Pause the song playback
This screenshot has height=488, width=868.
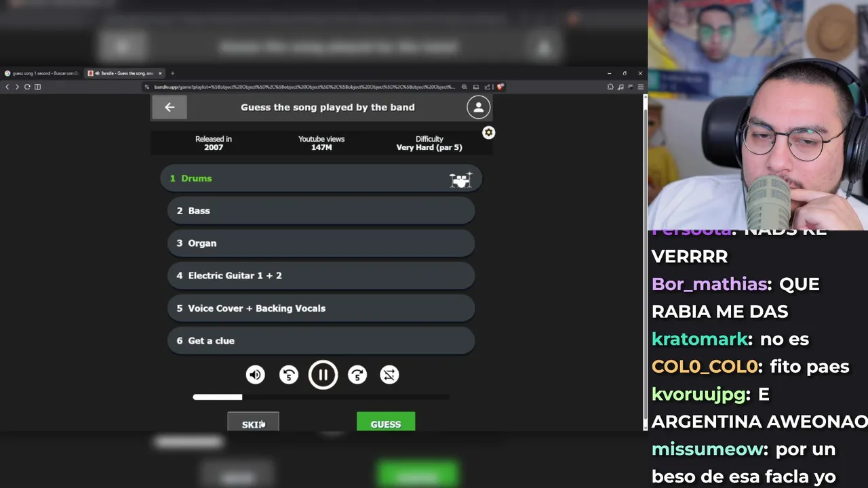(323, 375)
